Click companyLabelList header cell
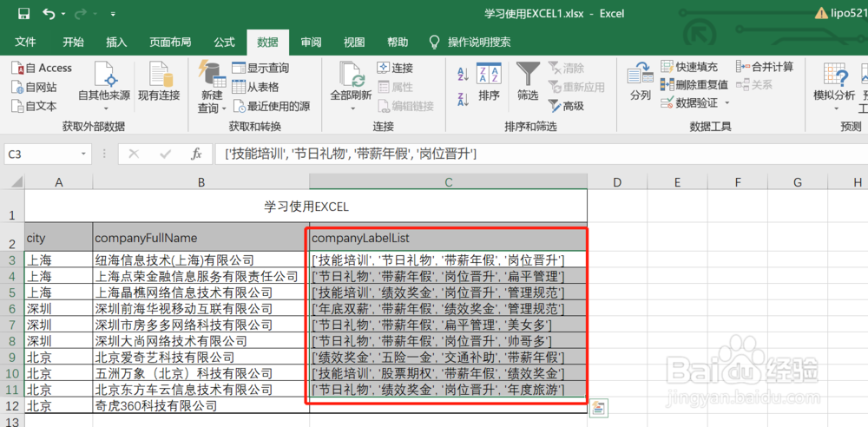The width and height of the screenshot is (868, 427). 449,238
